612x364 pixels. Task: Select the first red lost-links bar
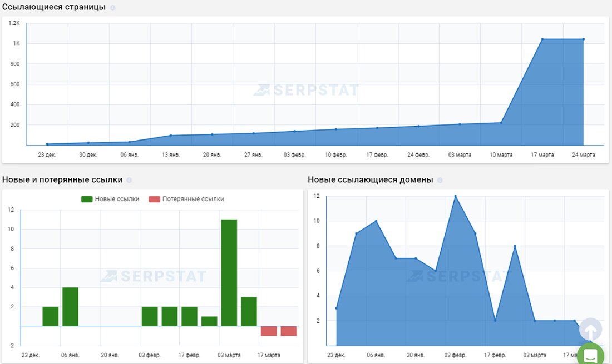(x=269, y=331)
